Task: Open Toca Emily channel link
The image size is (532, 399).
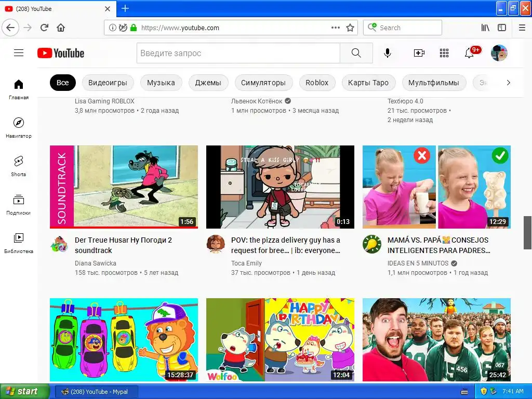Action: (x=246, y=263)
